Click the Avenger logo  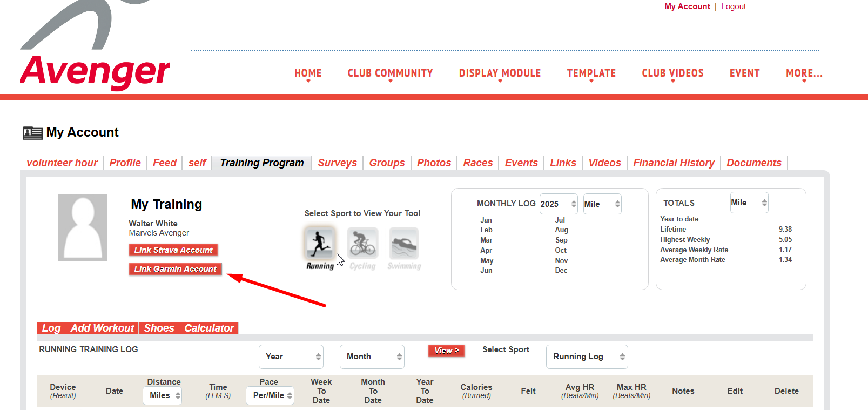95,49
